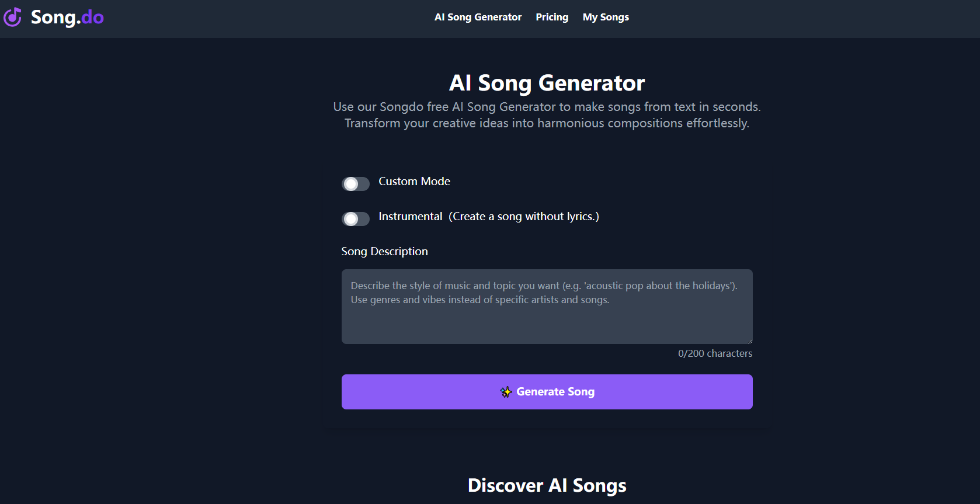Toggle Custom Mode switch on
Image resolution: width=980 pixels, height=504 pixels.
point(355,184)
